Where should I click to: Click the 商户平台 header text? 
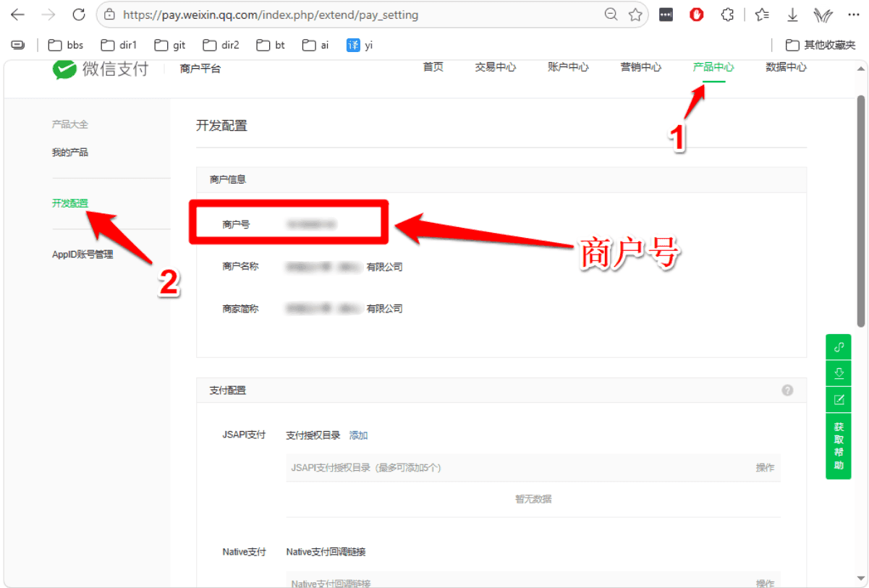(200, 69)
